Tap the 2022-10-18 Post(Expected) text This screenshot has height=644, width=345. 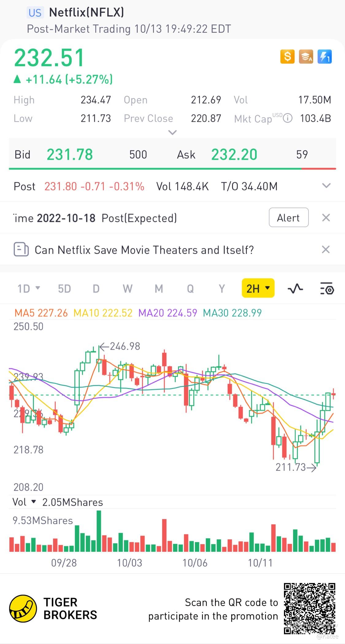(x=107, y=218)
